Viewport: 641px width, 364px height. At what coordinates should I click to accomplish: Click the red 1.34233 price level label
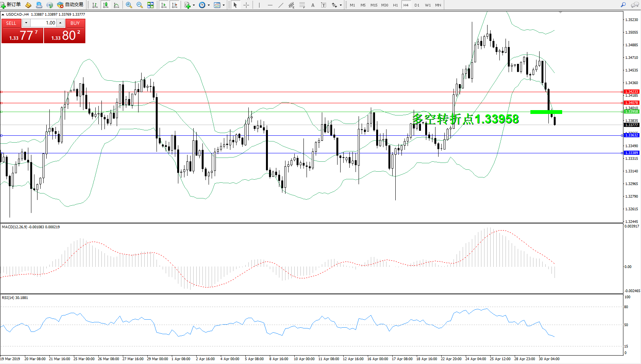tap(631, 92)
